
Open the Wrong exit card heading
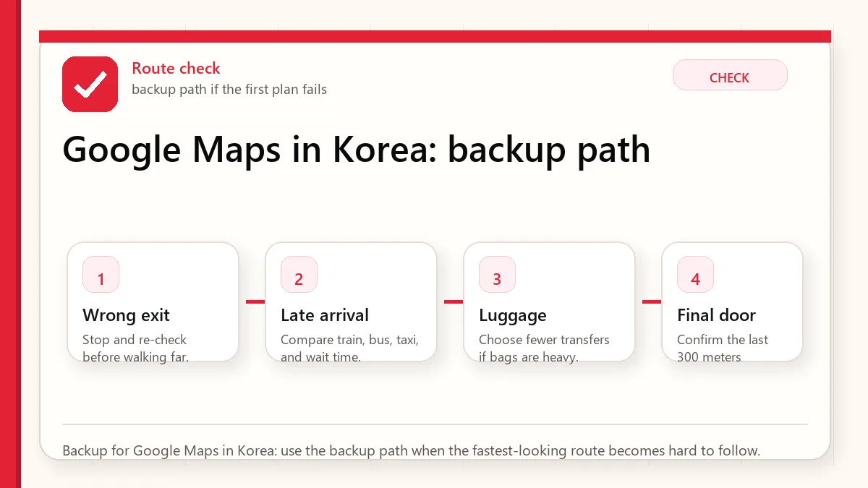(x=127, y=315)
